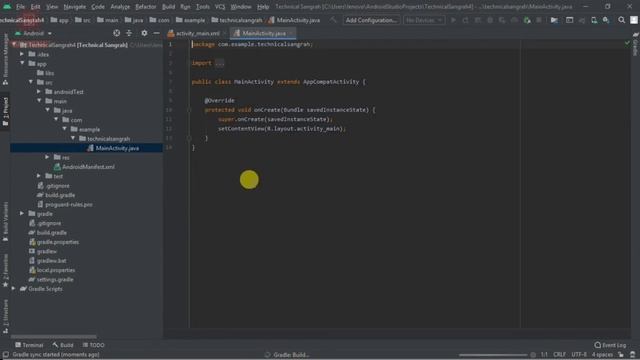Click the quick-access tool windows icon in the status bar
Screen dimensions: 640x360
[x=5, y=355]
